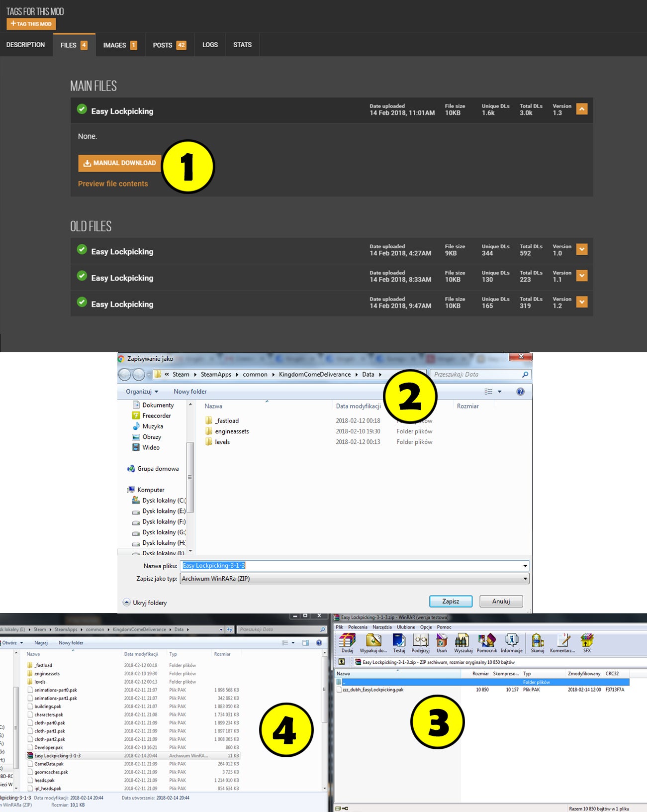
Task: Click Nagraj in Explorer toolbar
Action: pyautogui.click(x=41, y=643)
